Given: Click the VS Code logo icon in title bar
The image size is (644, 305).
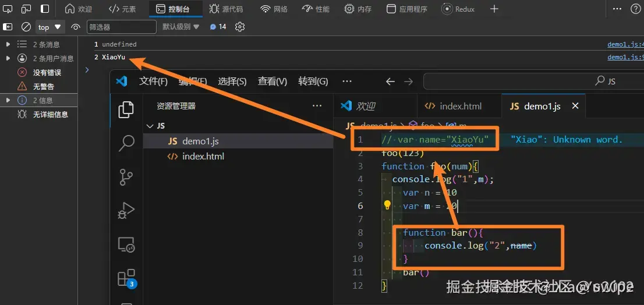Looking at the screenshot, I should [x=122, y=81].
